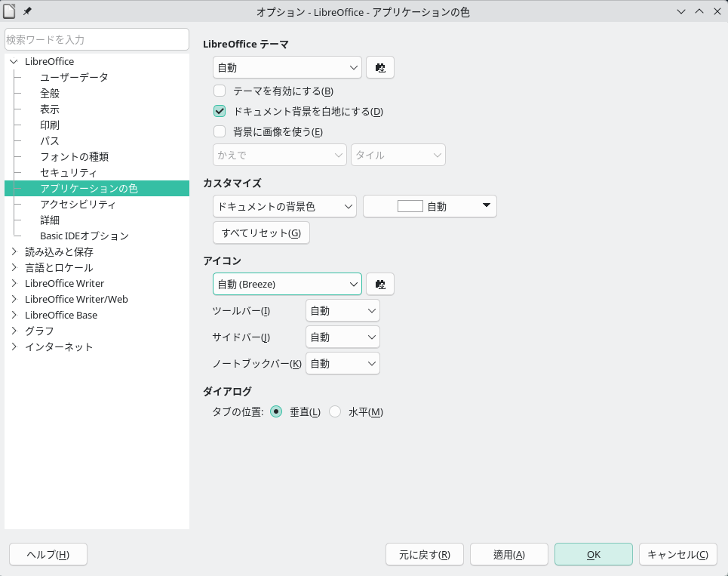The width and height of the screenshot is (728, 576).
Task: Collapse the LibreOffice tree node
Action: [x=14, y=61]
